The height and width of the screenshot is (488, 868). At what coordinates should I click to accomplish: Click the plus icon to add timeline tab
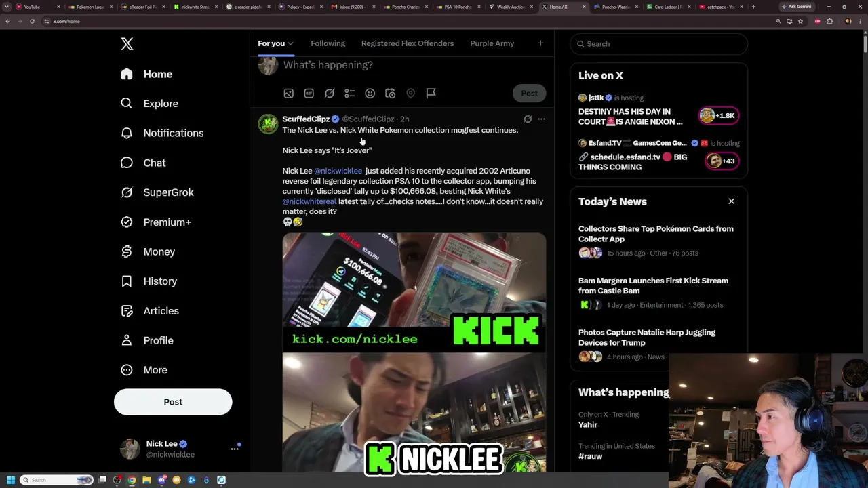[x=540, y=43]
